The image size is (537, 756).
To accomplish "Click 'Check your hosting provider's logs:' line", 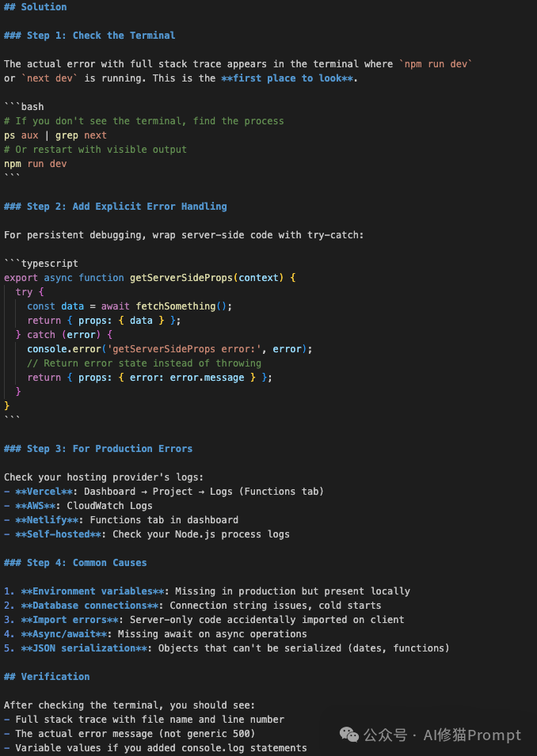I will tap(104, 477).
